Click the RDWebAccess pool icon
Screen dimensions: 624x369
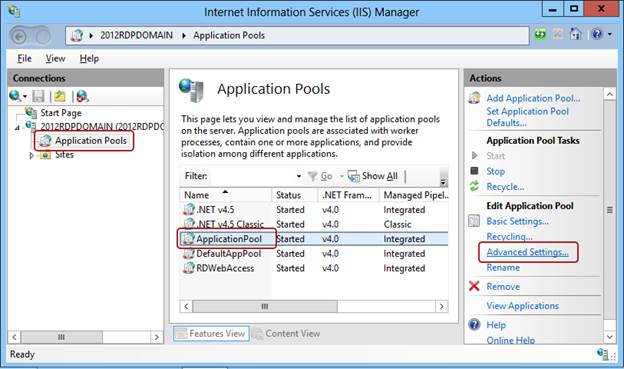tap(189, 268)
